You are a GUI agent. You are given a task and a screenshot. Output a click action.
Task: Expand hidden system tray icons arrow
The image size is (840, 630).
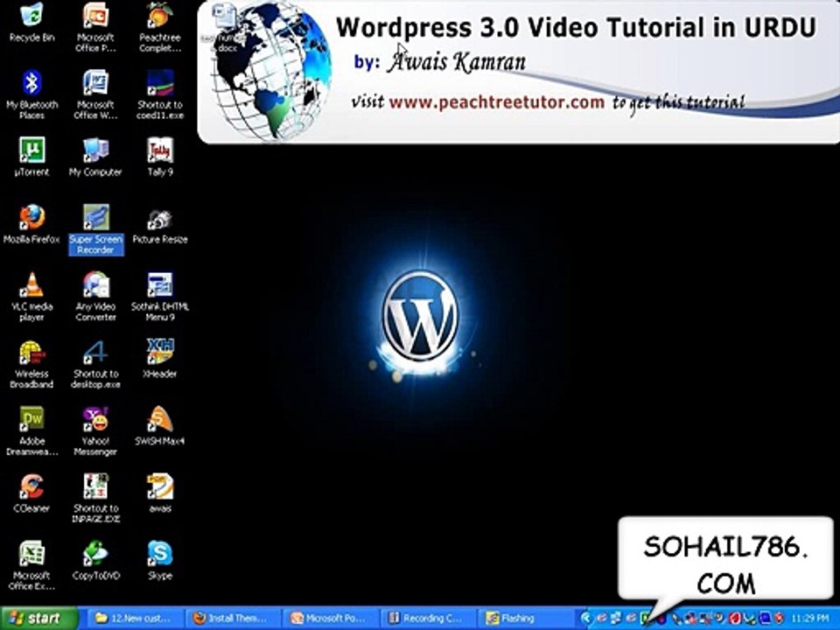point(585,619)
